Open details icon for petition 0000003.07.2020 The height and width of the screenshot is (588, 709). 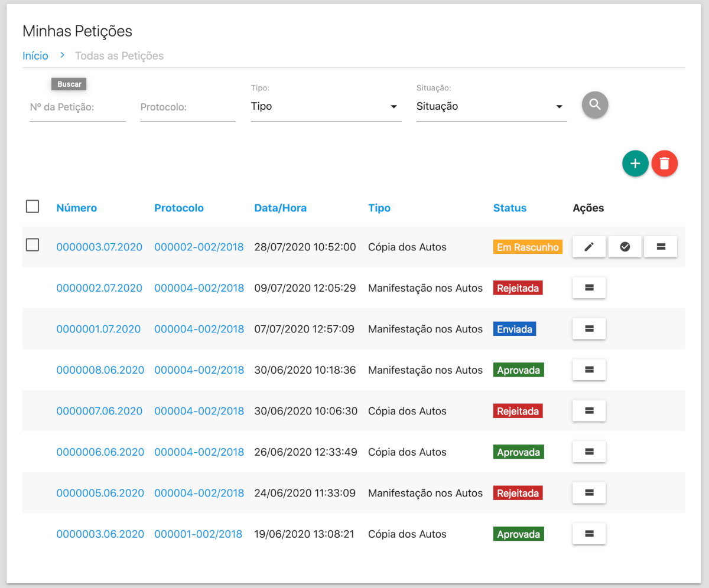coord(661,247)
